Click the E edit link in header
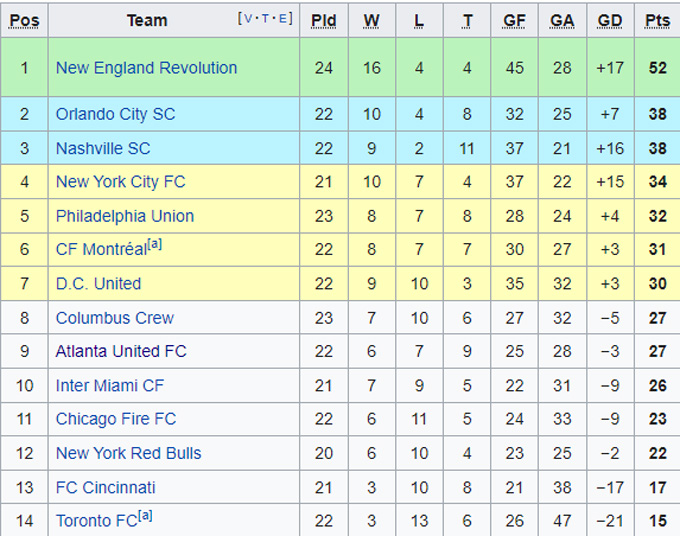 point(283,18)
